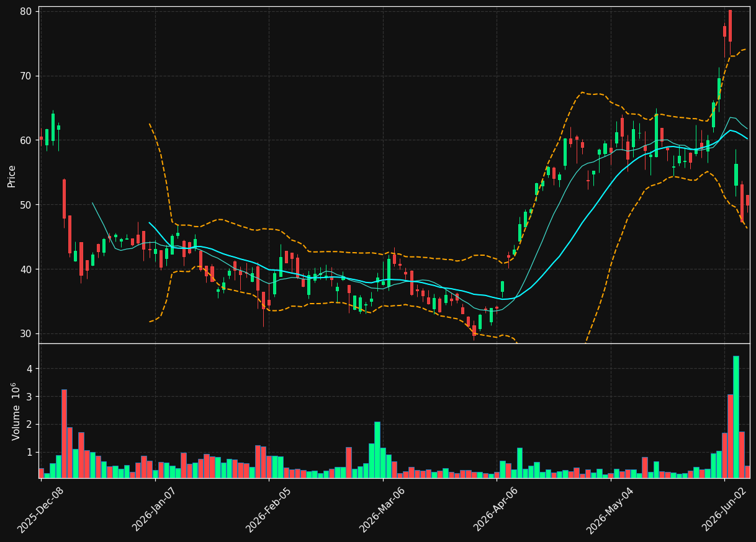Screen dimensions: 756x542
Task: Click the volume tick label 3
Action: [x=29, y=397]
